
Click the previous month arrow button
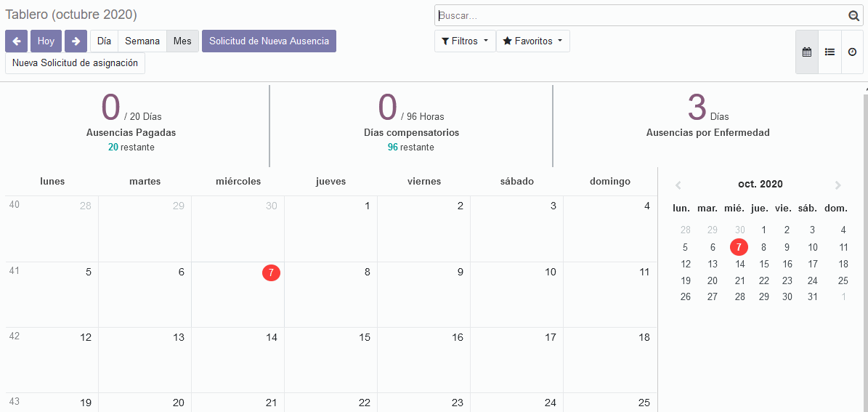tap(16, 41)
